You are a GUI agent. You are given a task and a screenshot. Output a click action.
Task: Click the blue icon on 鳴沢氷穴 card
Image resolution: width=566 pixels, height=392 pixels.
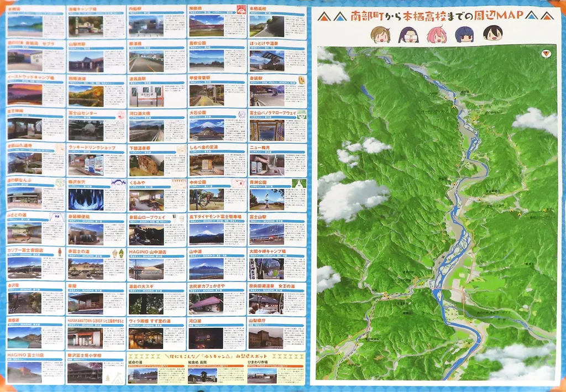118,184
